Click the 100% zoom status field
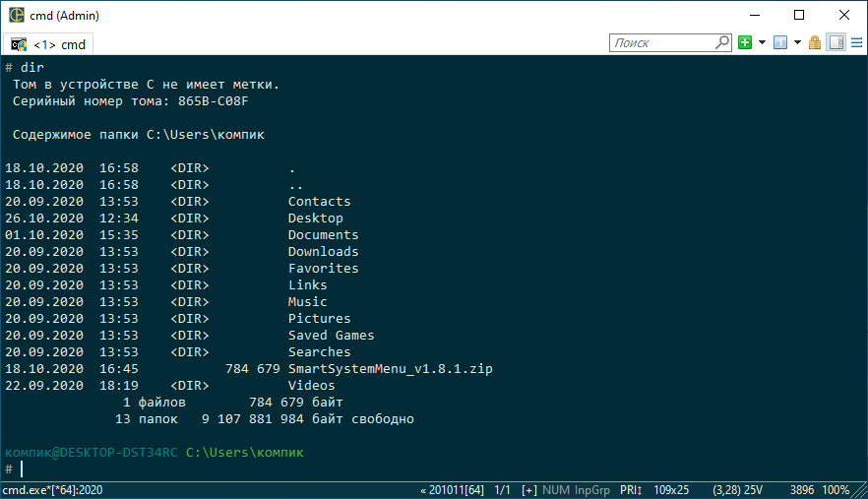868x499 pixels. click(837, 490)
